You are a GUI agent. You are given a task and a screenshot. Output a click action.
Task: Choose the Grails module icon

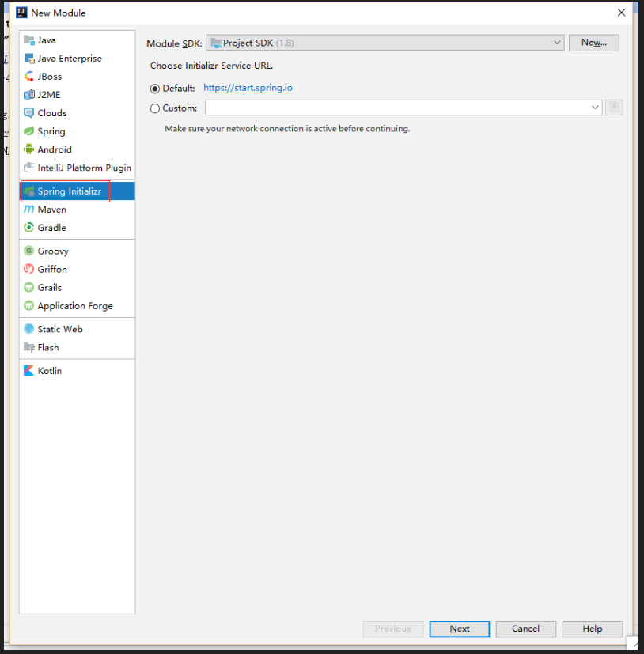pos(28,288)
